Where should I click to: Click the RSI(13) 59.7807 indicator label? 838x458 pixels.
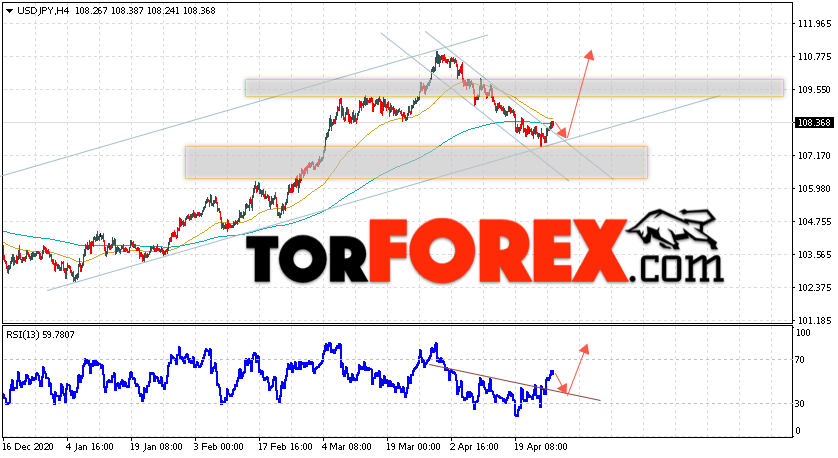[40, 335]
